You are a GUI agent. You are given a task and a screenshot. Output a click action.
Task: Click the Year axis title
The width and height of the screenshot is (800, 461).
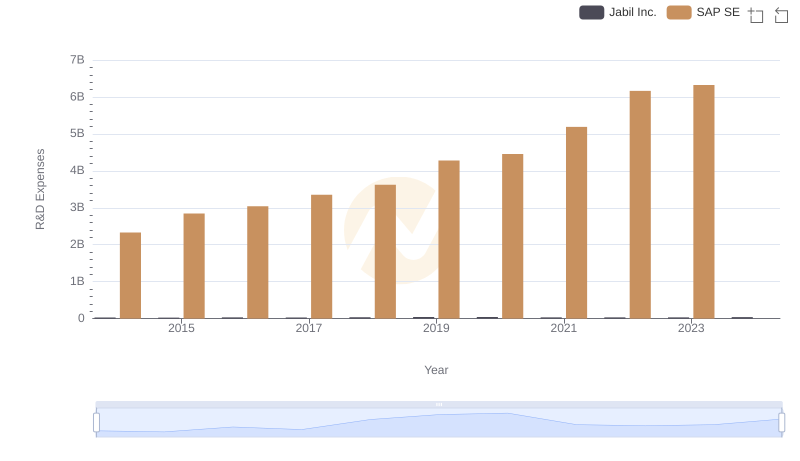click(436, 370)
